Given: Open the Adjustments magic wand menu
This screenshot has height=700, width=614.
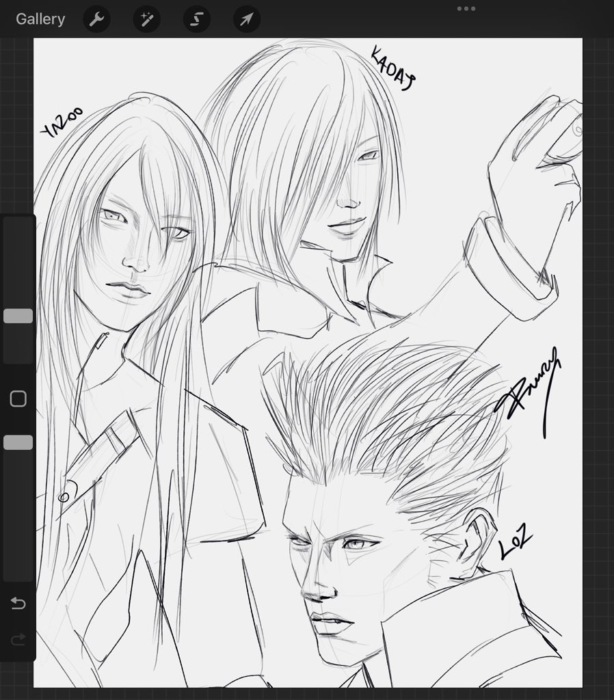Looking at the screenshot, I should tap(147, 19).
